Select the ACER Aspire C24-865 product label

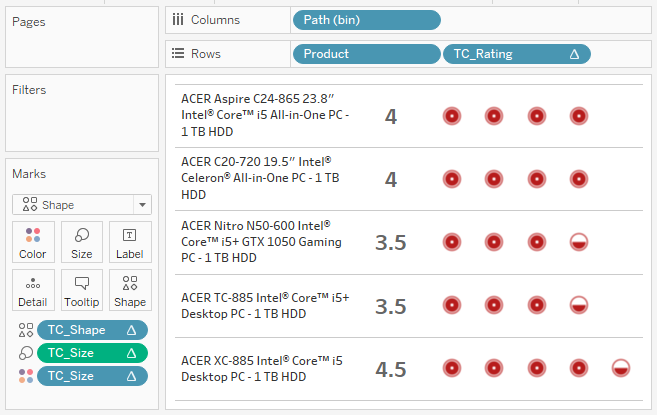click(265, 115)
